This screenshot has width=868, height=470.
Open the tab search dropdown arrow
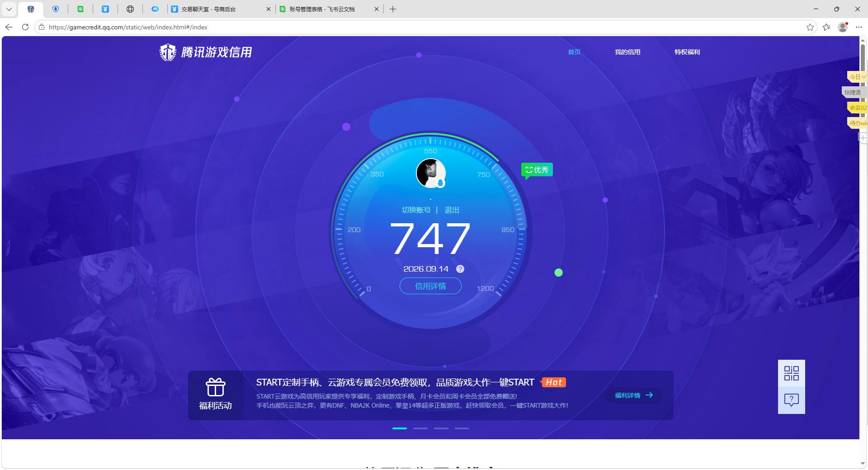coord(9,9)
